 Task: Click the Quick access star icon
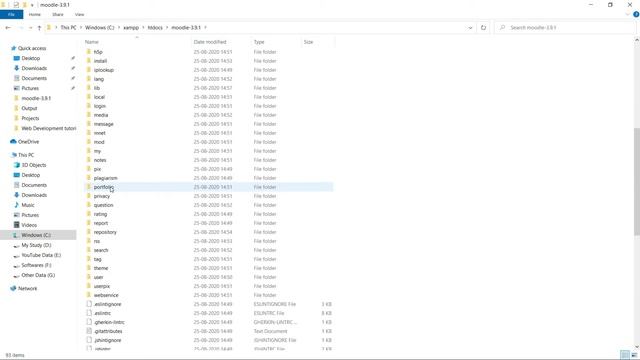coord(13,48)
